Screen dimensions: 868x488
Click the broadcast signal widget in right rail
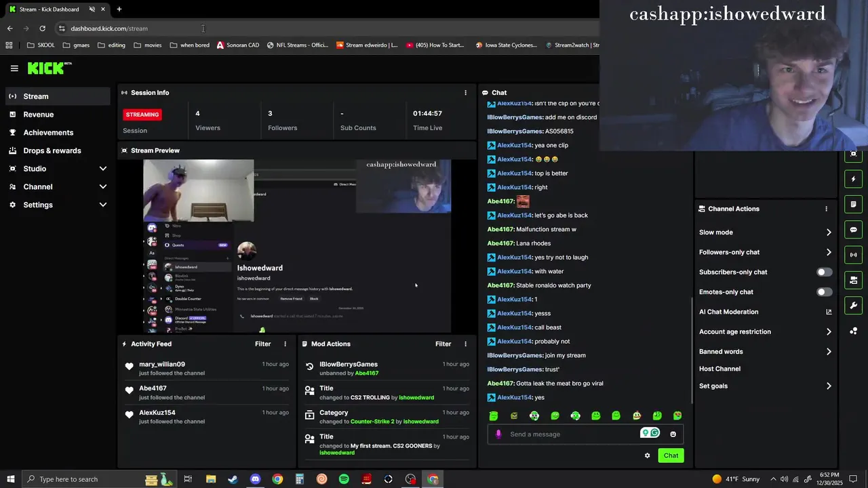click(x=853, y=255)
